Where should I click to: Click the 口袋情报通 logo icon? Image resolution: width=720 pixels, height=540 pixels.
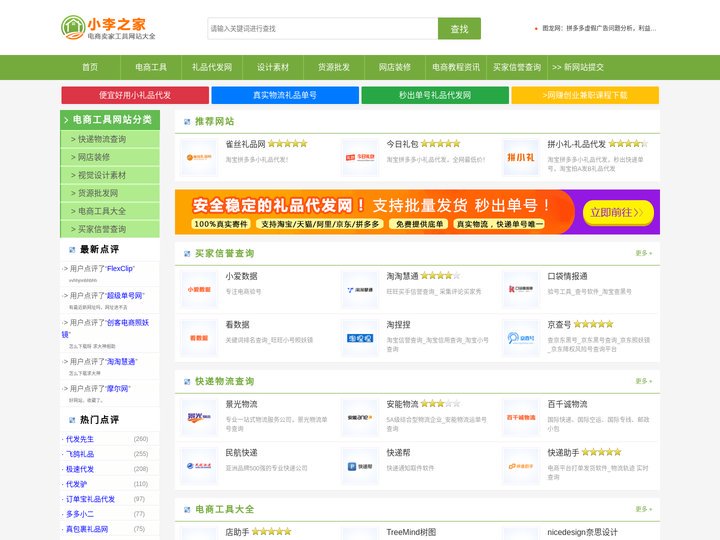click(x=521, y=290)
